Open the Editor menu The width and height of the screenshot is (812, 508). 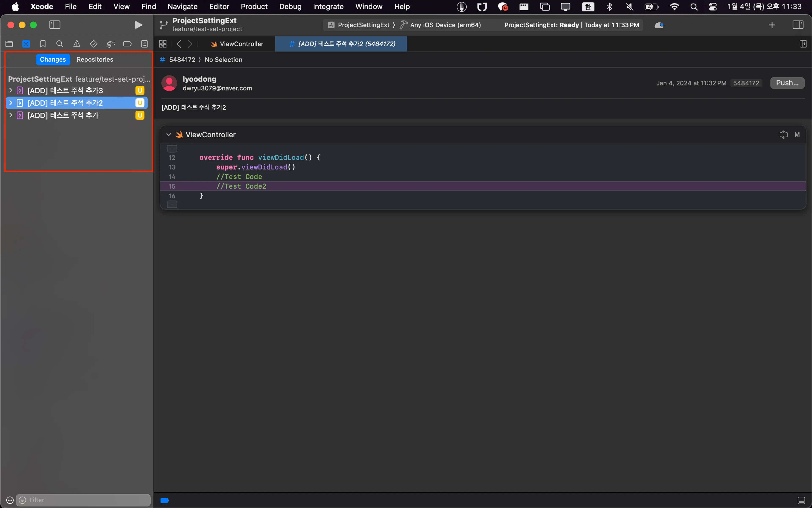point(219,7)
